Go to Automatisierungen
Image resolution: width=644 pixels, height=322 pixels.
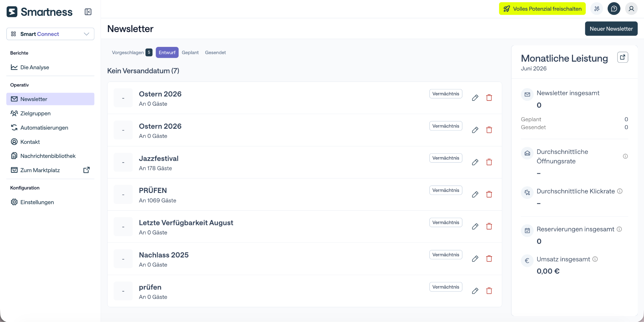coord(50,127)
